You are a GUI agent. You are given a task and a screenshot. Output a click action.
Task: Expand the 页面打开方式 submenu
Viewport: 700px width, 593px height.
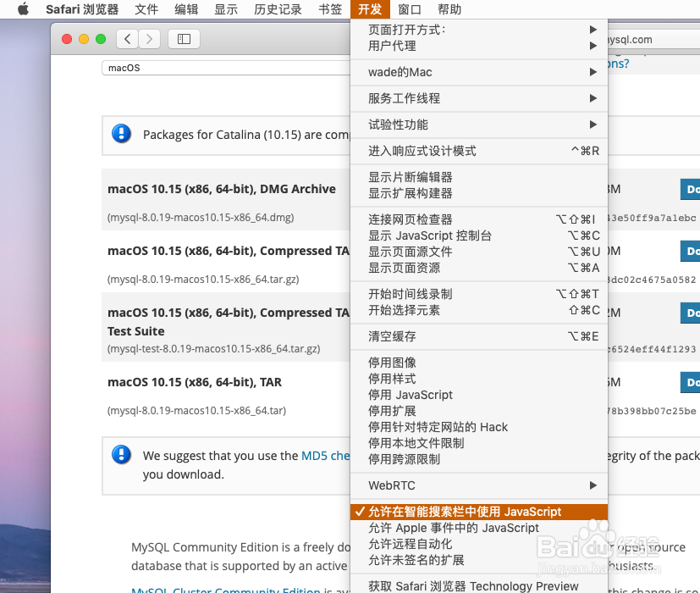coord(479,30)
